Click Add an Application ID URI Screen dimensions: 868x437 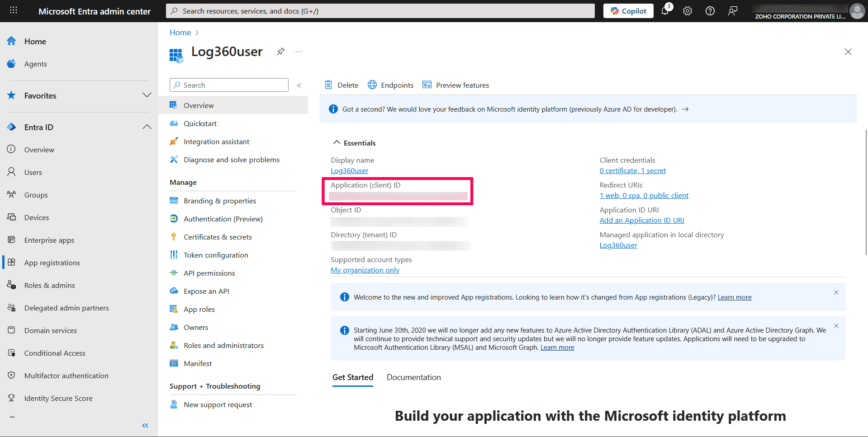pyautogui.click(x=641, y=220)
